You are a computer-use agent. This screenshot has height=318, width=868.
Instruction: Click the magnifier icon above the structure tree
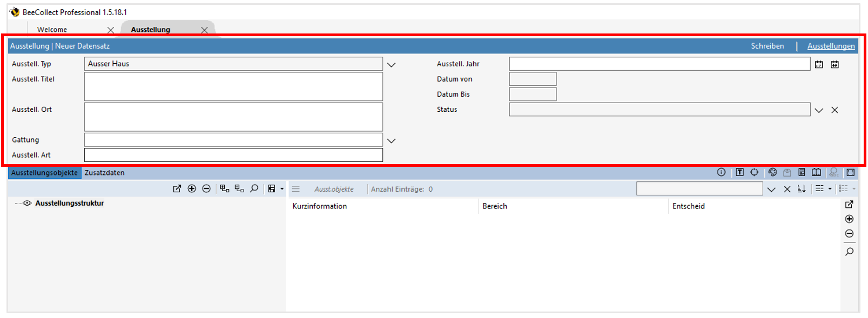tap(254, 188)
